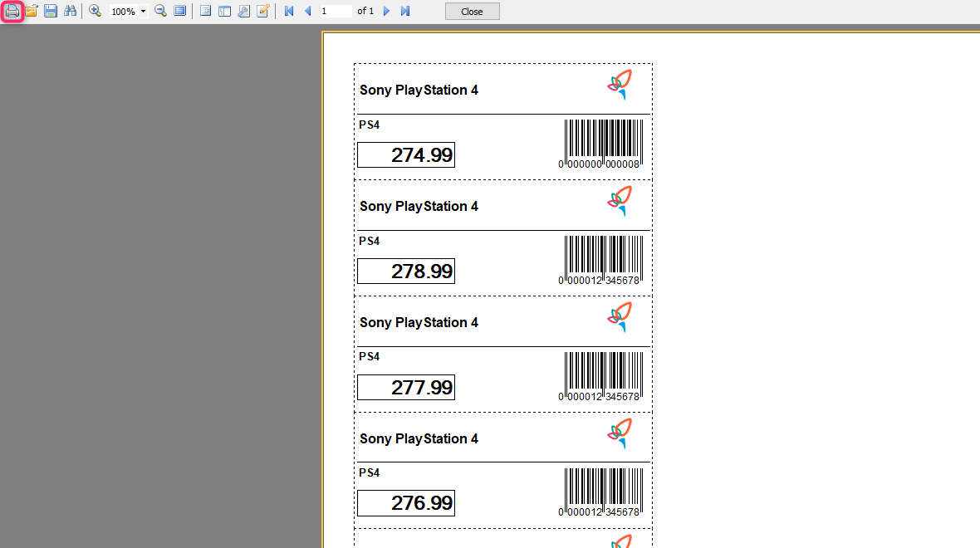Click the barcode above the 278.99 label's dashed border
The image size is (980, 548).
click(600, 260)
